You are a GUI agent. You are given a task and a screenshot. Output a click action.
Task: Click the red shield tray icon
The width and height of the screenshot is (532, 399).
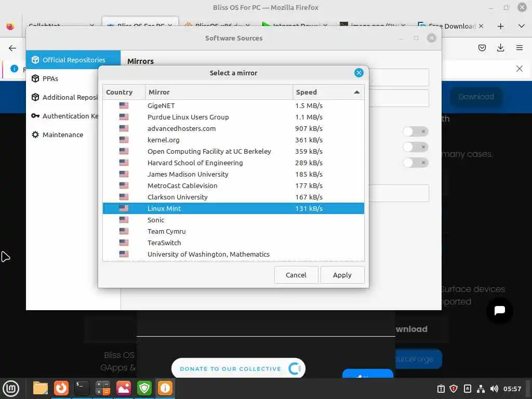coord(454,389)
